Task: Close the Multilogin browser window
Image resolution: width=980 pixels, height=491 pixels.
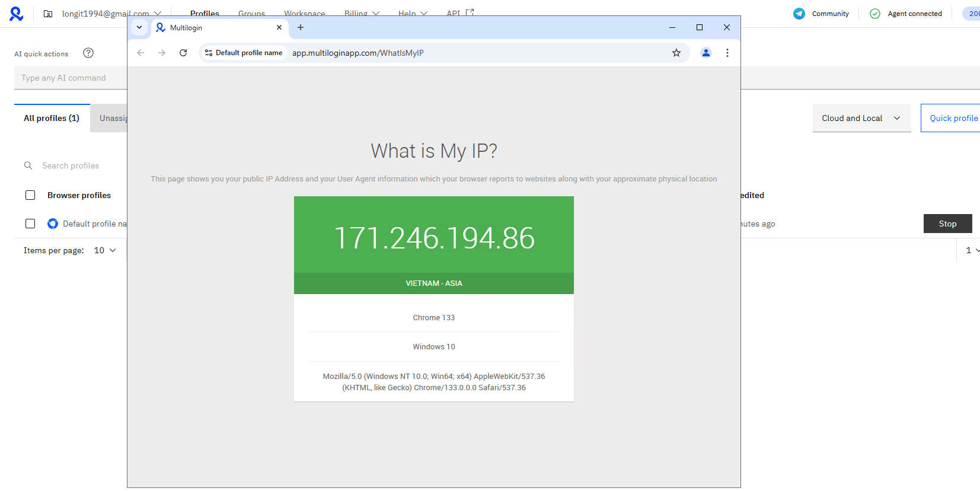Action: pyautogui.click(x=727, y=27)
